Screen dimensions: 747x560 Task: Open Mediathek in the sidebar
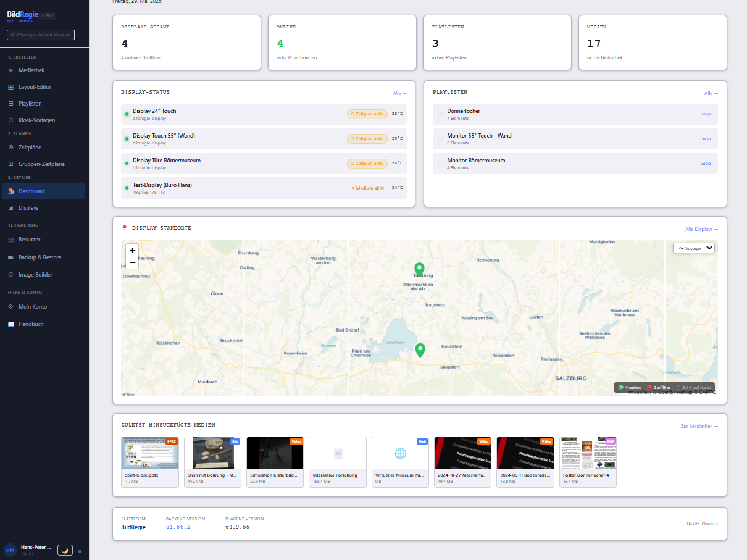pos(44,70)
